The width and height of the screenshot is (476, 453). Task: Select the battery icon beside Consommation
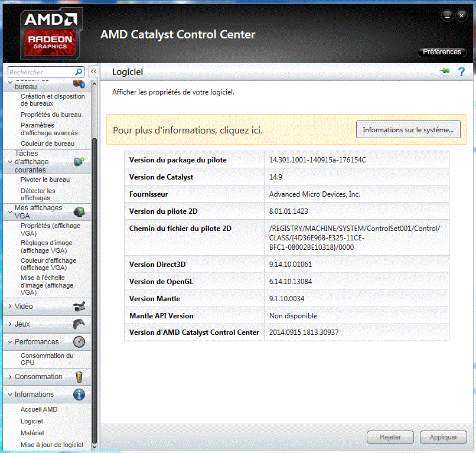pyautogui.click(x=79, y=377)
